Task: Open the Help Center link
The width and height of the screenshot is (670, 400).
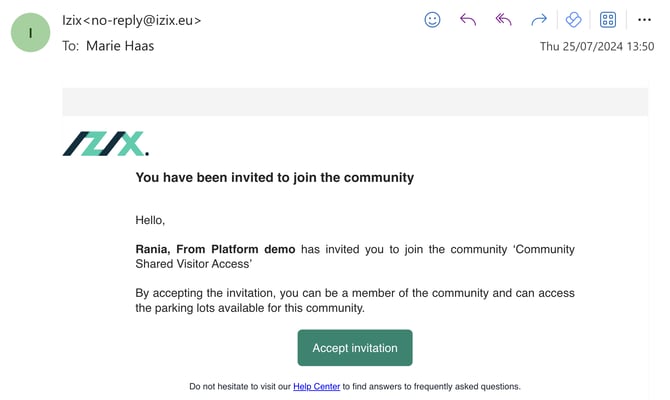Action: click(316, 386)
